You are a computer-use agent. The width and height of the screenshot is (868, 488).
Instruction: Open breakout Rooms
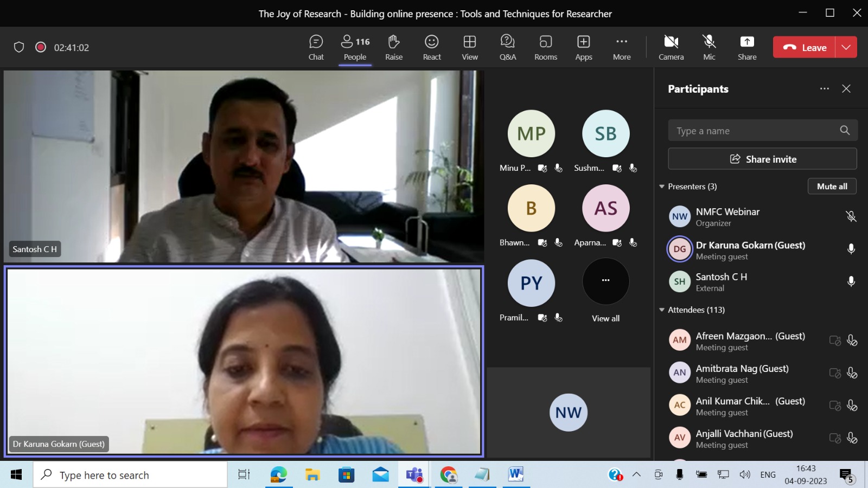[x=545, y=48]
